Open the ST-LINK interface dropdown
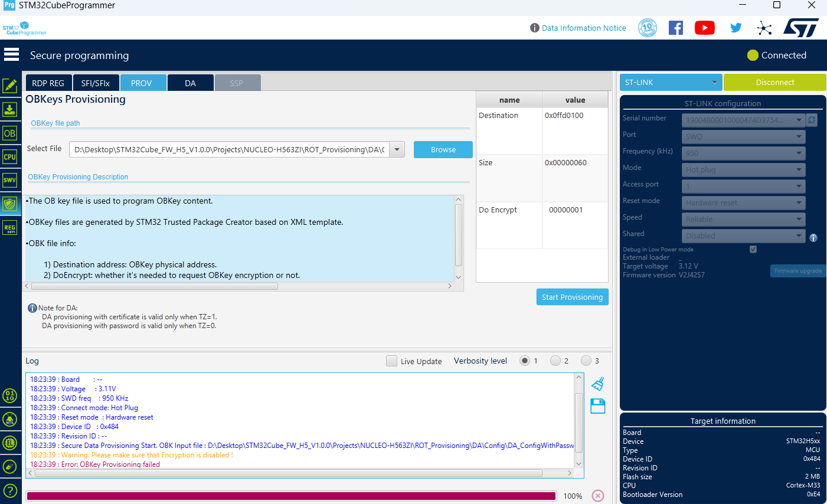Screen dimensions: 827x504 (x=671, y=82)
